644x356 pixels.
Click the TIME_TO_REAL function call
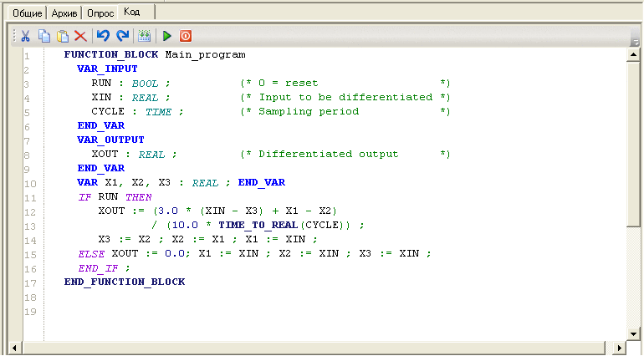coord(258,225)
